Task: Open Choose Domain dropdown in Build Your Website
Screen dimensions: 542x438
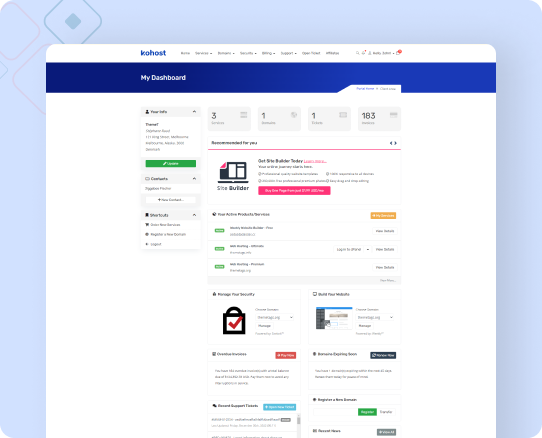Action: [375, 317]
